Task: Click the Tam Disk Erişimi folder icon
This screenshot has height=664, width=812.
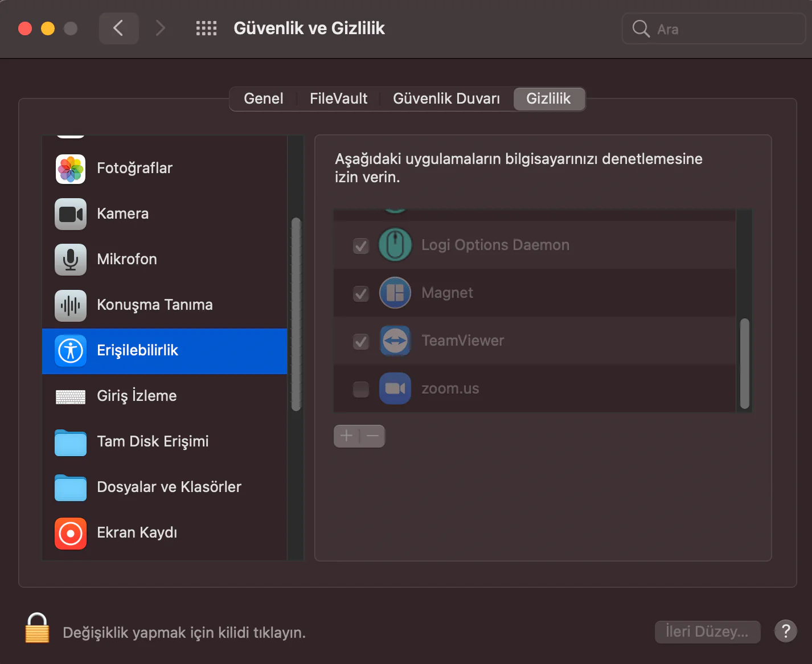Action: [71, 442]
